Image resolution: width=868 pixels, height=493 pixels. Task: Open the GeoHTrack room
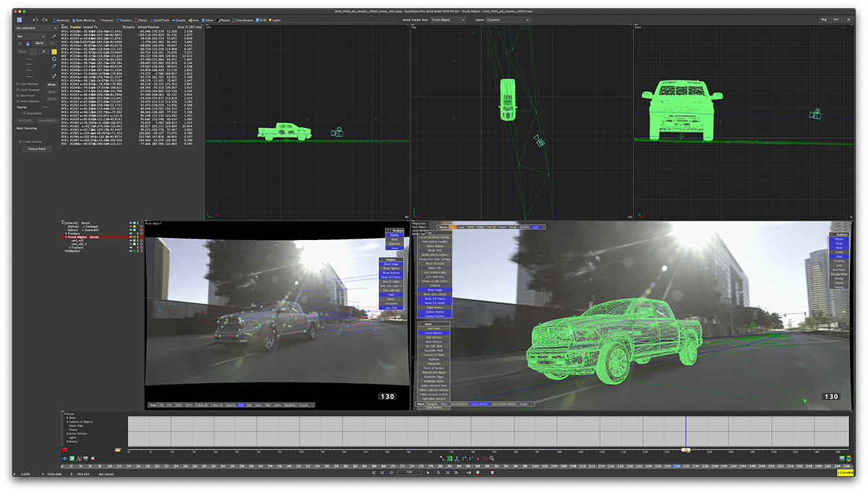tap(160, 20)
